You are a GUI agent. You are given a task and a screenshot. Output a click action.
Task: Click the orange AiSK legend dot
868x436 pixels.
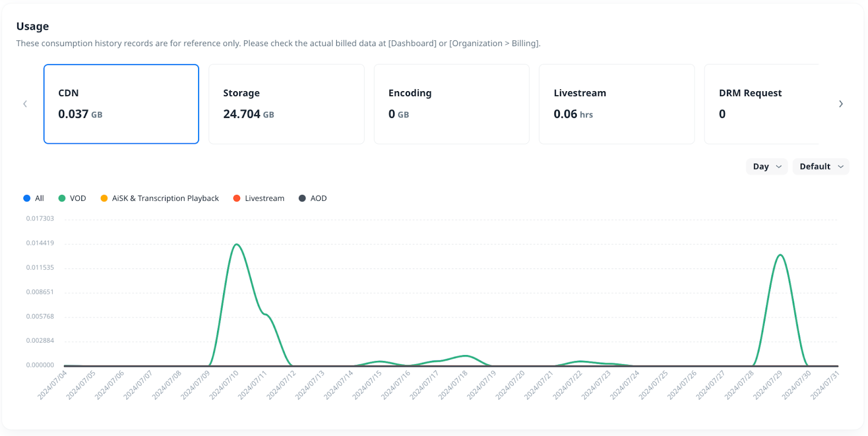tap(104, 198)
